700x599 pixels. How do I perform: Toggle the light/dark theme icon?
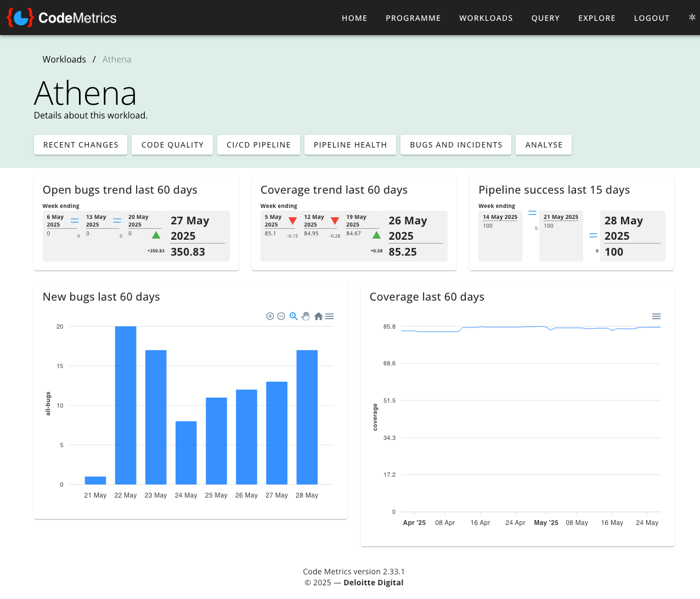[x=692, y=18]
